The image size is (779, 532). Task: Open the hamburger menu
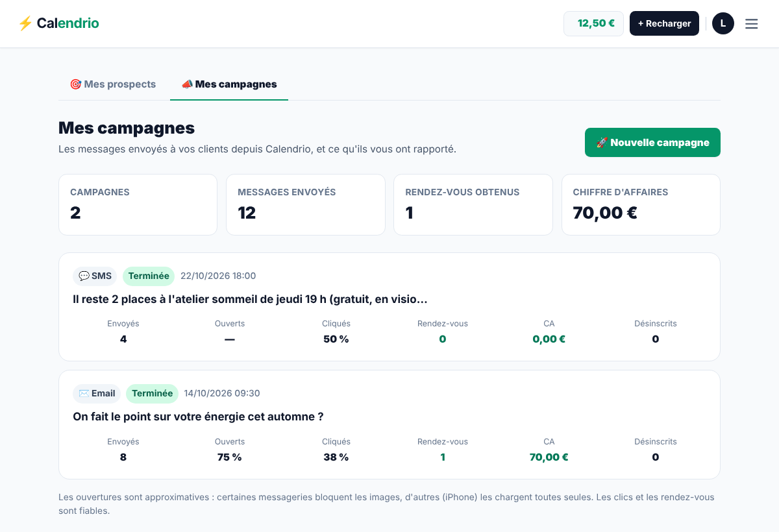click(x=751, y=23)
